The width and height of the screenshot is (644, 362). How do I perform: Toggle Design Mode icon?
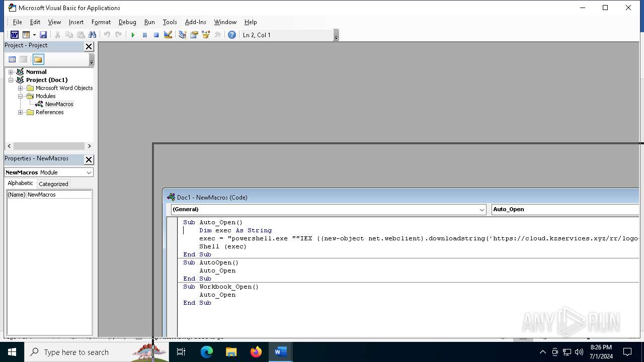(x=168, y=35)
